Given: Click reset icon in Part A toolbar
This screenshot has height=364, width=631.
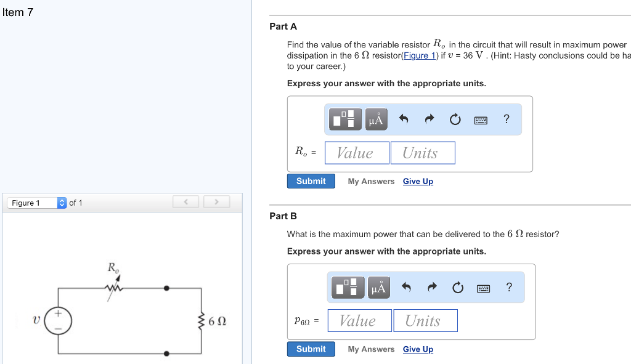Looking at the screenshot, I should [455, 119].
